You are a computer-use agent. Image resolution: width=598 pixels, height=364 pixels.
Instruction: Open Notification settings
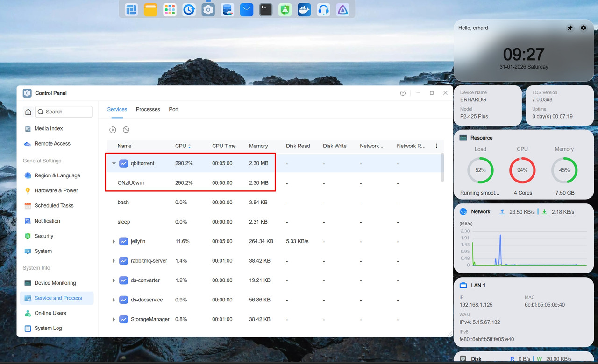[x=57, y=221]
